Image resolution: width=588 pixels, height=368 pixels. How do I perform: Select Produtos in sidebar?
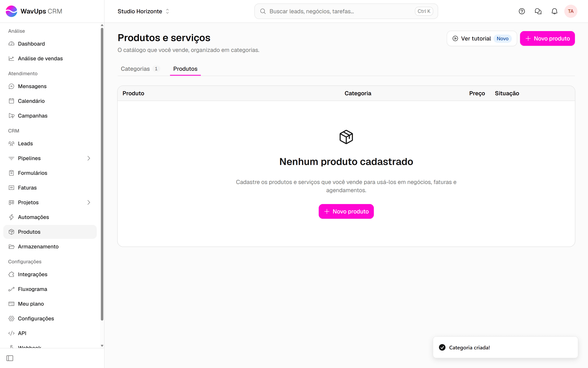tap(50, 232)
